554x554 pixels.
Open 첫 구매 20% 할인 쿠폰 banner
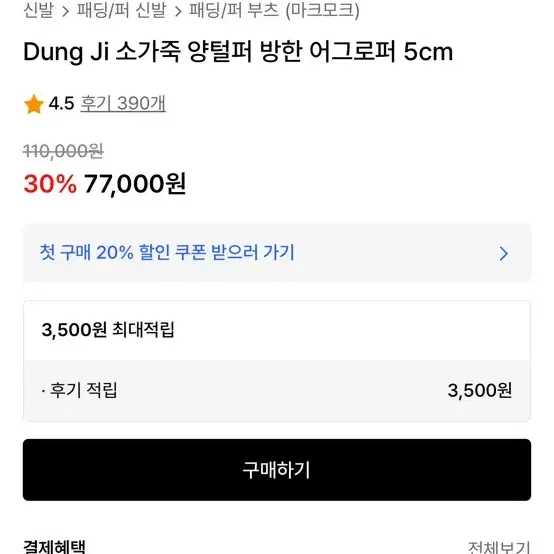tap(277, 253)
